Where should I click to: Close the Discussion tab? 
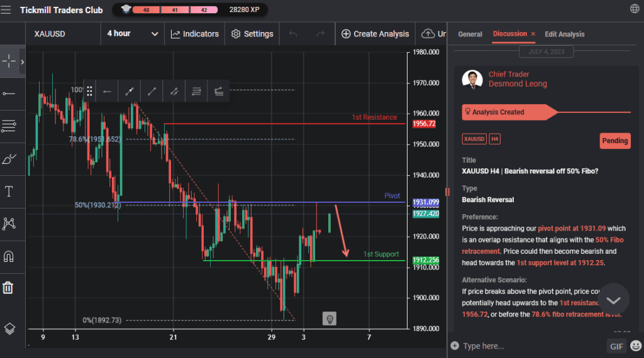point(533,34)
